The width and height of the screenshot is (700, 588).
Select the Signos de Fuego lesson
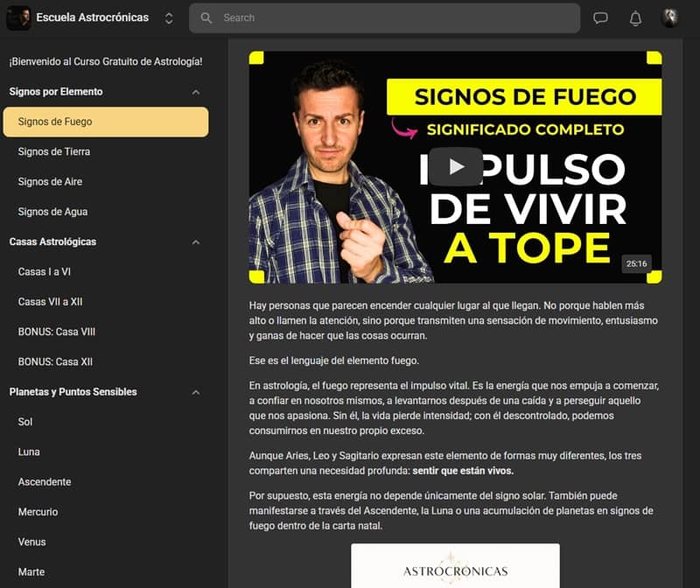click(106, 122)
